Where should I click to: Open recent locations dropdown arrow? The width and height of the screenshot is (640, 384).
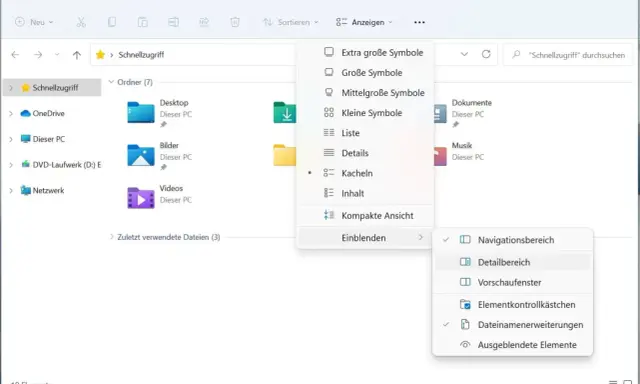pos(57,55)
